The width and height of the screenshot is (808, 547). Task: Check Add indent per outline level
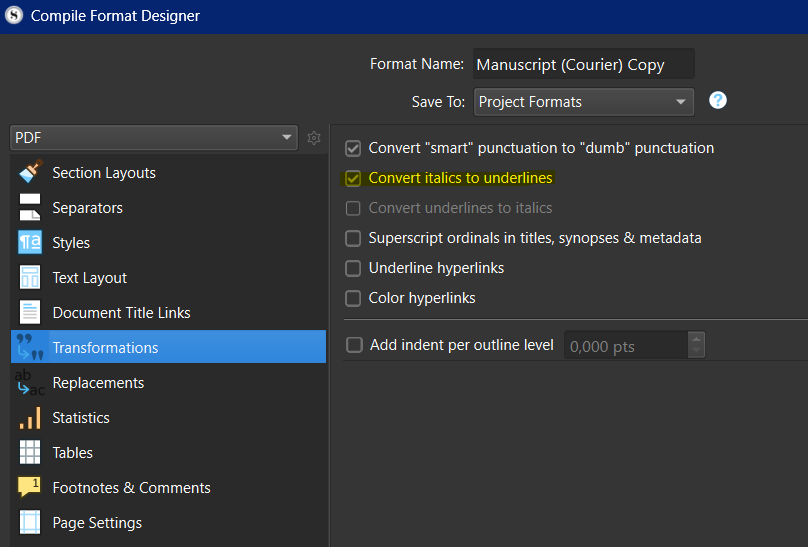coord(354,345)
